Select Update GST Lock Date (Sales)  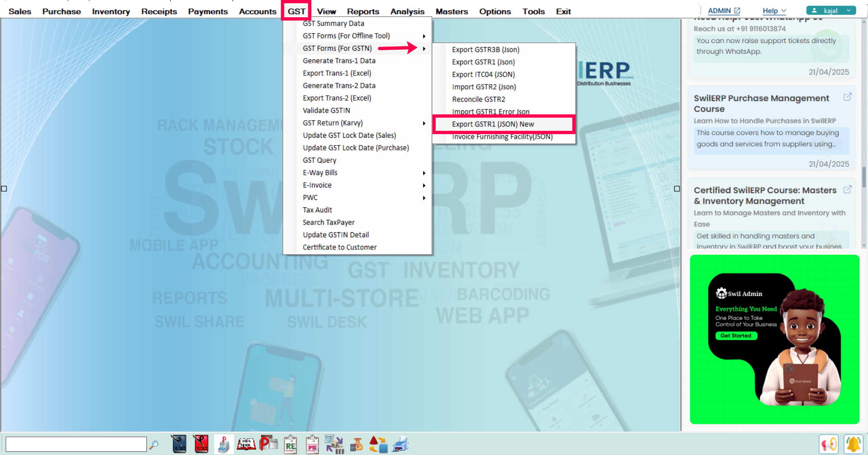pyautogui.click(x=349, y=136)
